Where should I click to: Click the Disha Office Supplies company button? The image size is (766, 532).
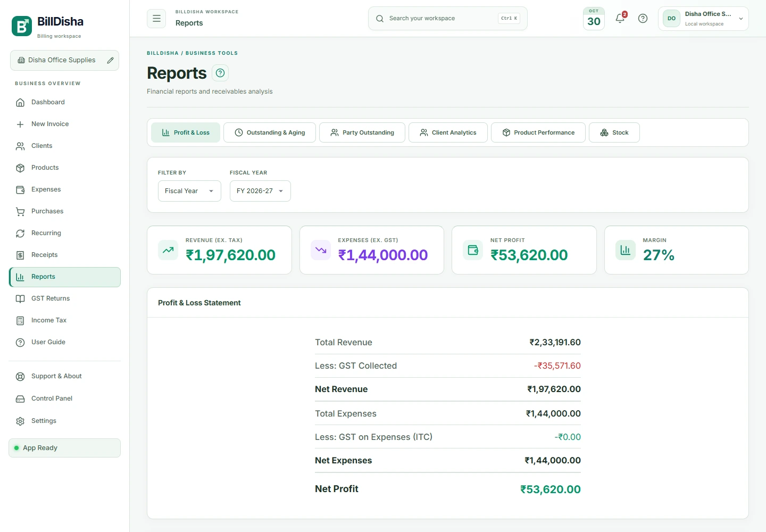(x=64, y=60)
